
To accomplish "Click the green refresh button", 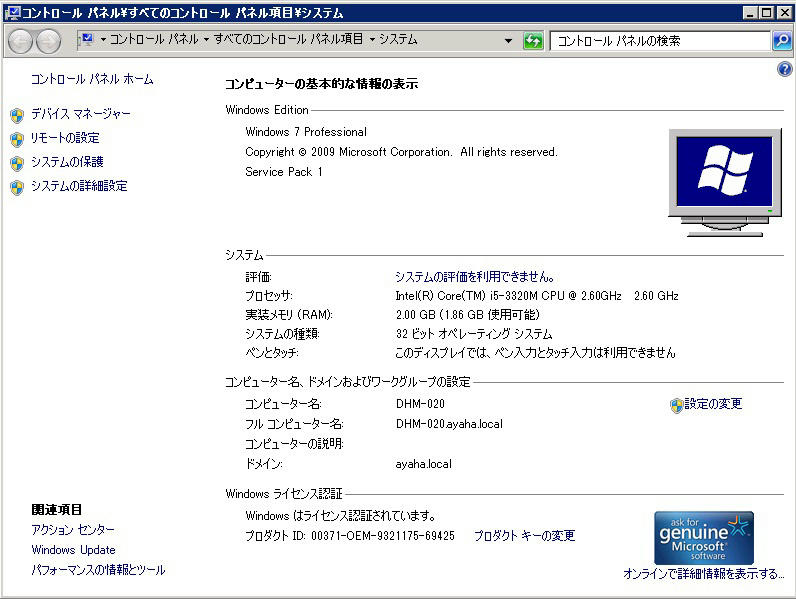I will pyautogui.click(x=533, y=41).
